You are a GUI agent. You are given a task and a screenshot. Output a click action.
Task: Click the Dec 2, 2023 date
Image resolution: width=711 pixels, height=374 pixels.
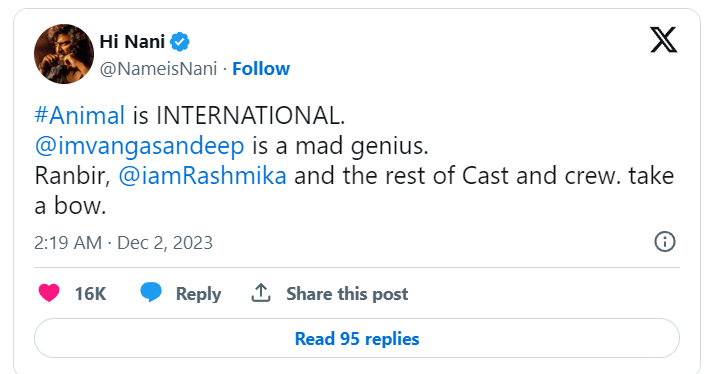pos(165,243)
